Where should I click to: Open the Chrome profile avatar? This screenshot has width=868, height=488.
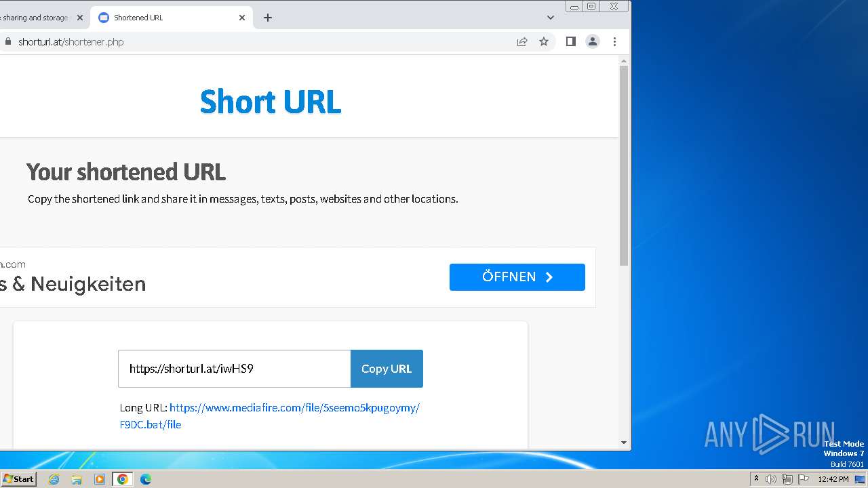point(593,41)
